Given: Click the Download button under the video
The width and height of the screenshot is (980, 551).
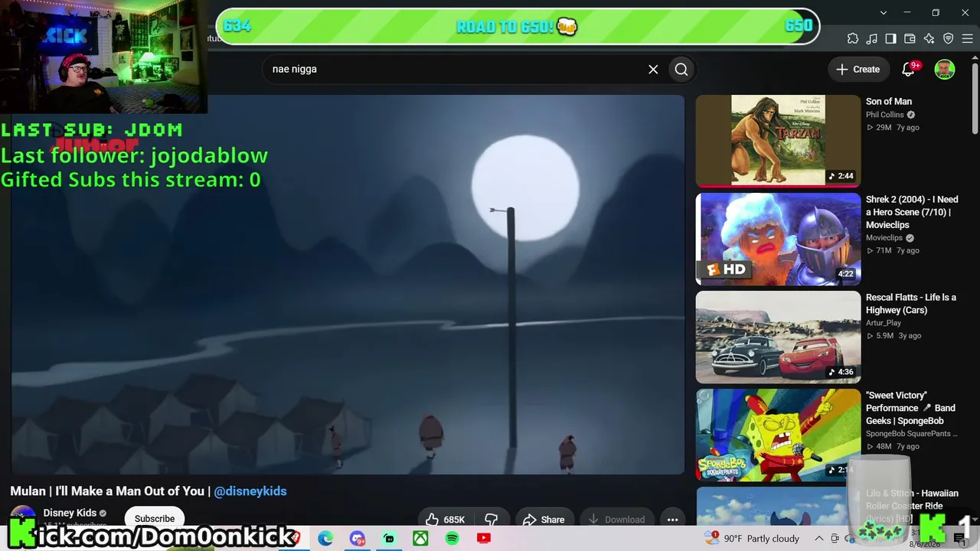Looking at the screenshot, I should (x=616, y=520).
